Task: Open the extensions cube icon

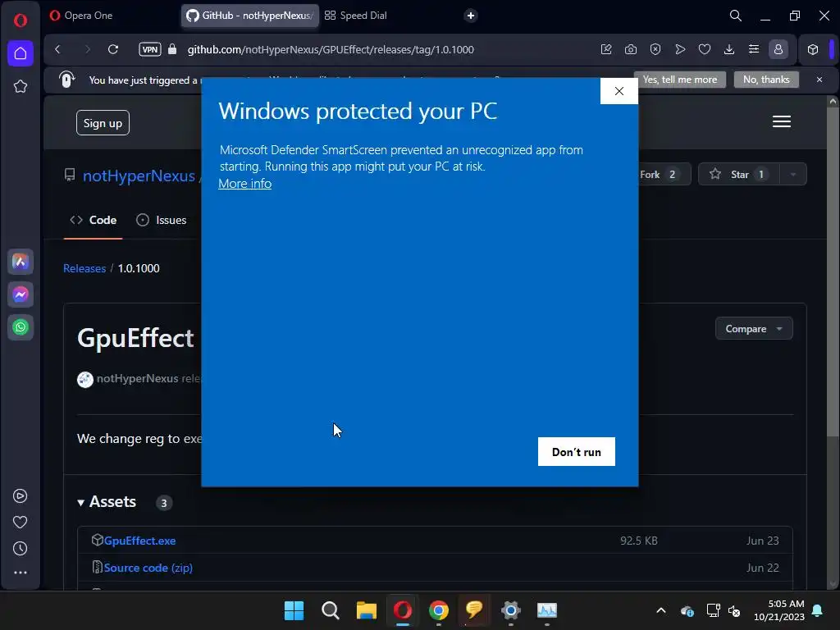Action: (x=813, y=49)
